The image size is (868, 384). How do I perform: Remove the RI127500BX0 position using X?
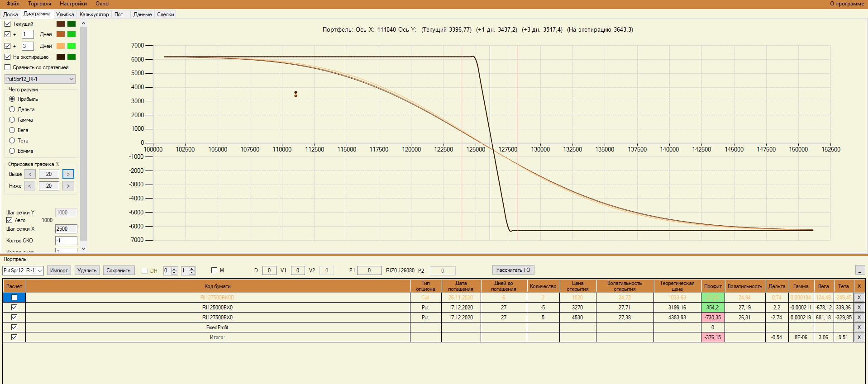click(x=858, y=318)
